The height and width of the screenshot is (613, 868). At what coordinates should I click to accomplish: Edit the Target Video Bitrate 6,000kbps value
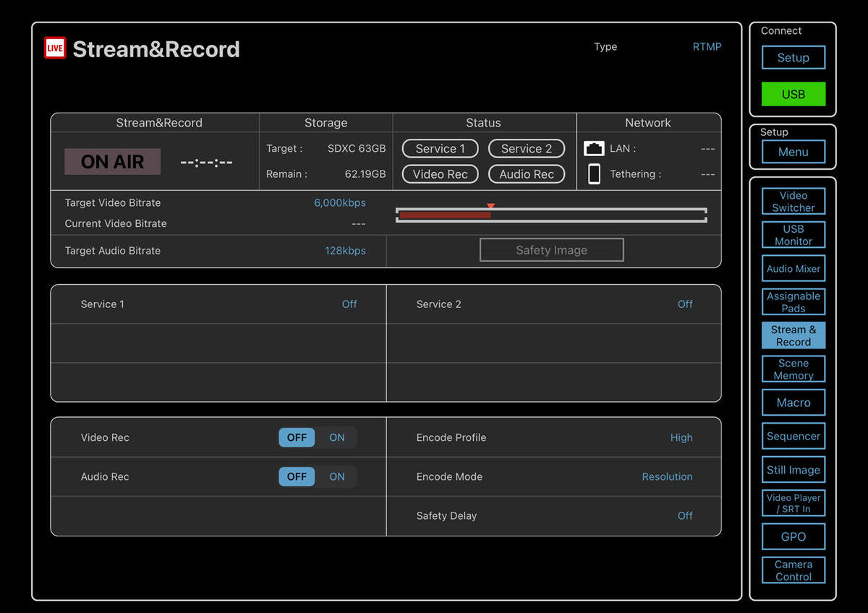tap(339, 203)
